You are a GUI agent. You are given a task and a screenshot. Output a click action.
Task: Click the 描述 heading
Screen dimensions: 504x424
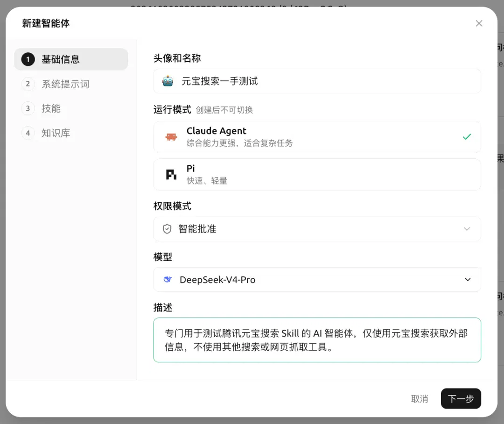pyautogui.click(x=163, y=308)
